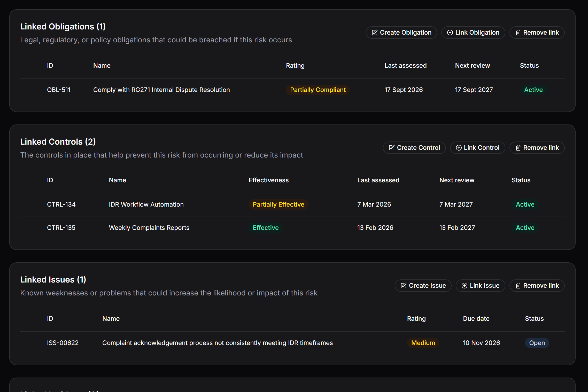Click the Create Issue button
Image resolution: width=588 pixels, height=392 pixels.
click(423, 286)
